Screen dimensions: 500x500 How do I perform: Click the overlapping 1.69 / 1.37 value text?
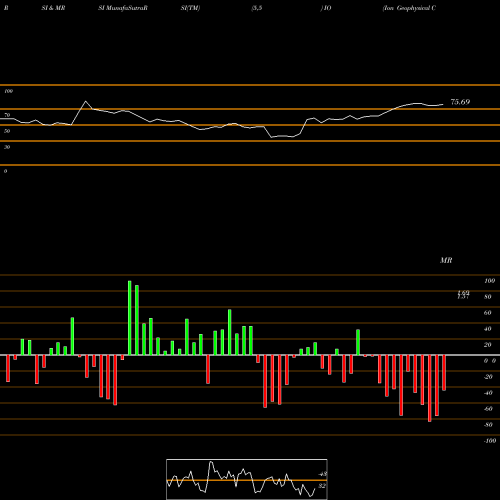(x=463, y=295)
